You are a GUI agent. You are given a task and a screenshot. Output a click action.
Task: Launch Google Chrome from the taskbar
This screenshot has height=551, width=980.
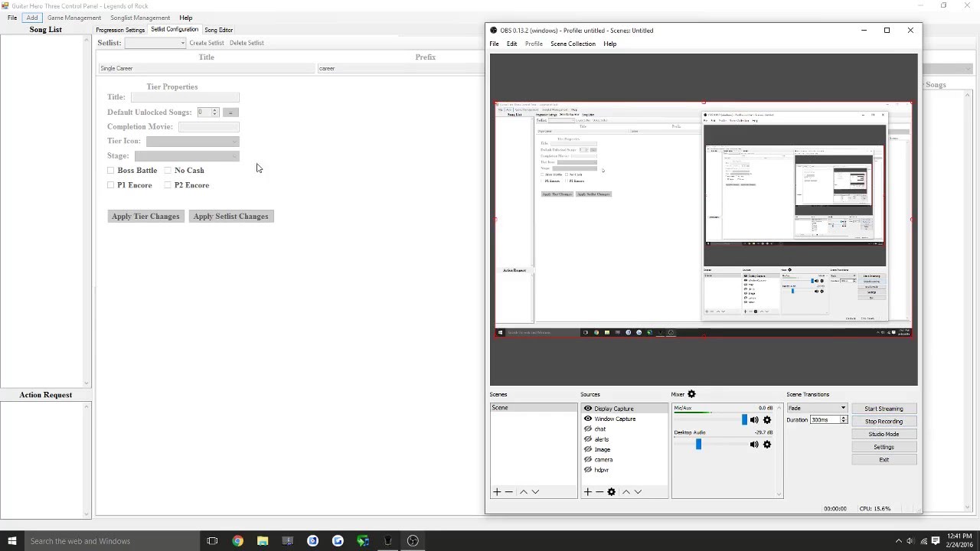(x=237, y=541)
